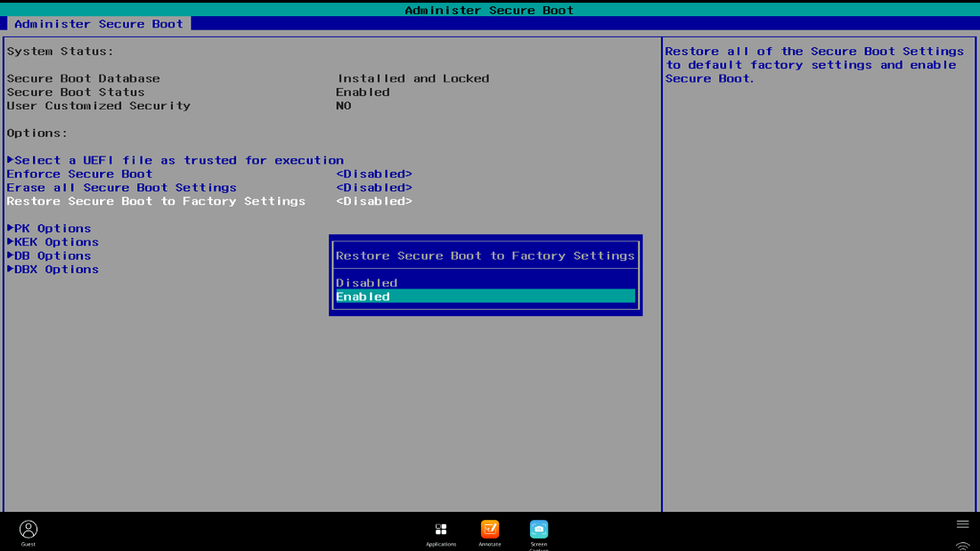The width and height of the screenshot is (980, 551).
Task: Click the Enforce Secure Boot label
Action: click(79, 174)
